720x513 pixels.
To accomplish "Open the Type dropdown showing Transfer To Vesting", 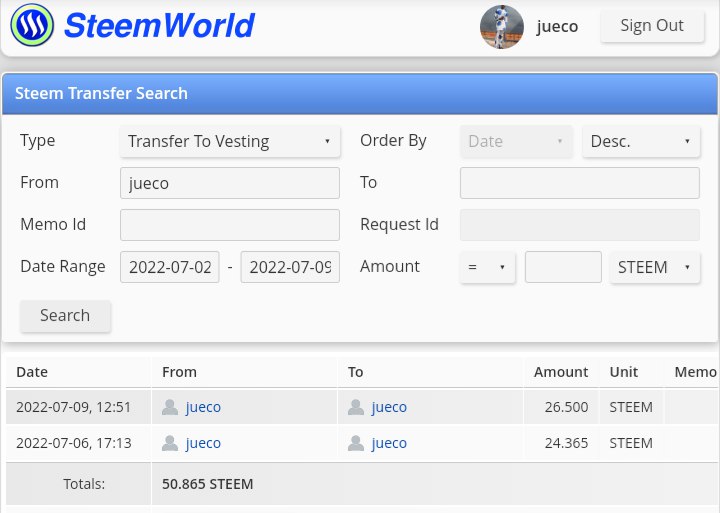I will click(x=230, y=141).
